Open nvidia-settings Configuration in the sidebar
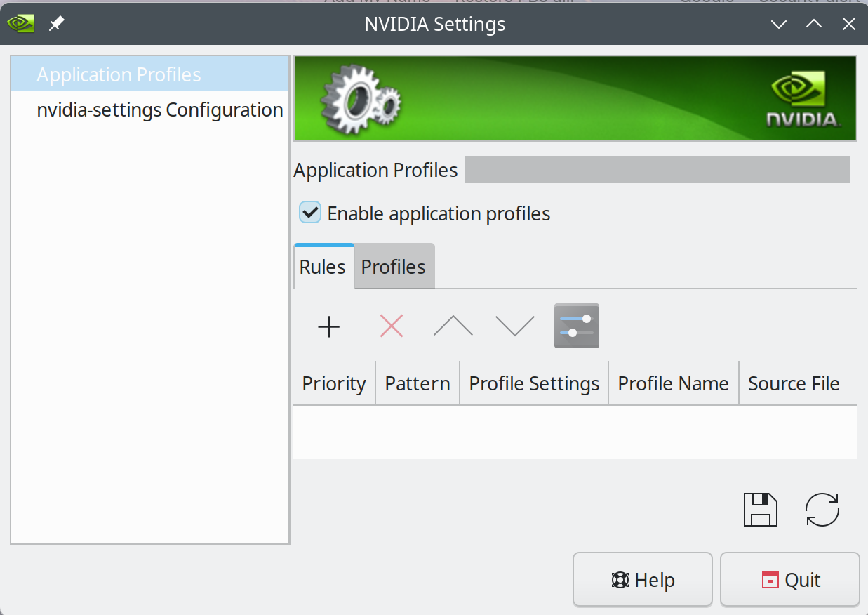 pyautogui.click(x=159, y=110)
